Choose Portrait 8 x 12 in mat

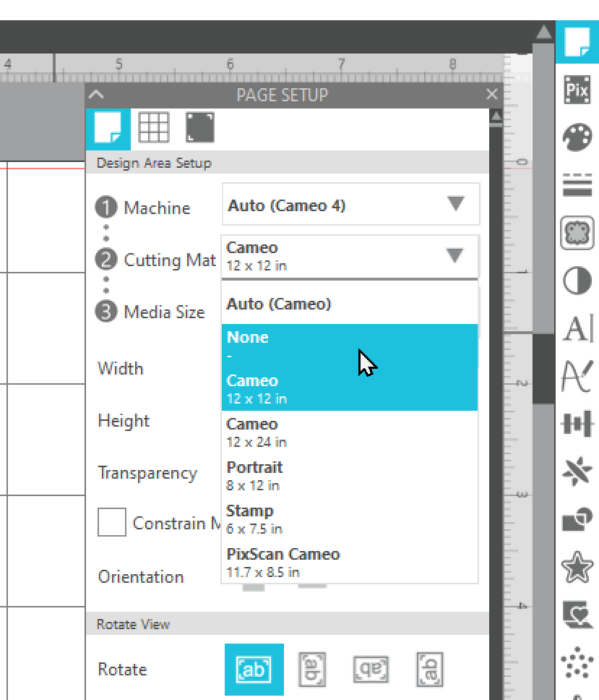click(x=350, y=475)
